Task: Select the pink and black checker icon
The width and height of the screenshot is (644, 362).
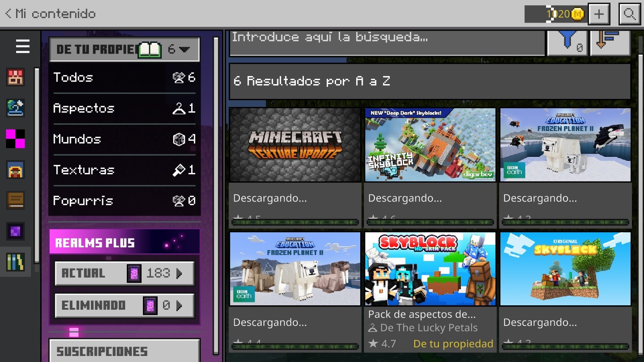Action: tap(15, 139)
